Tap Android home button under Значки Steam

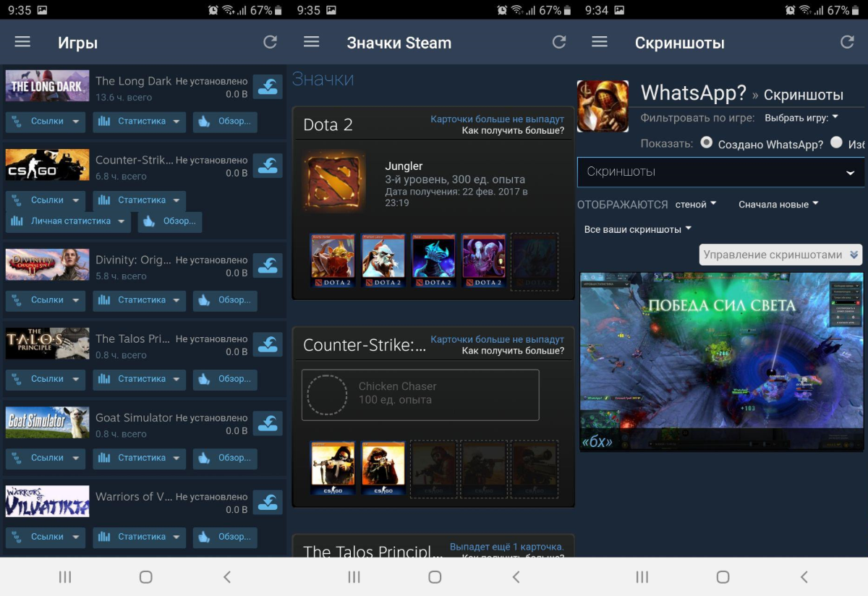click(435, 576)
